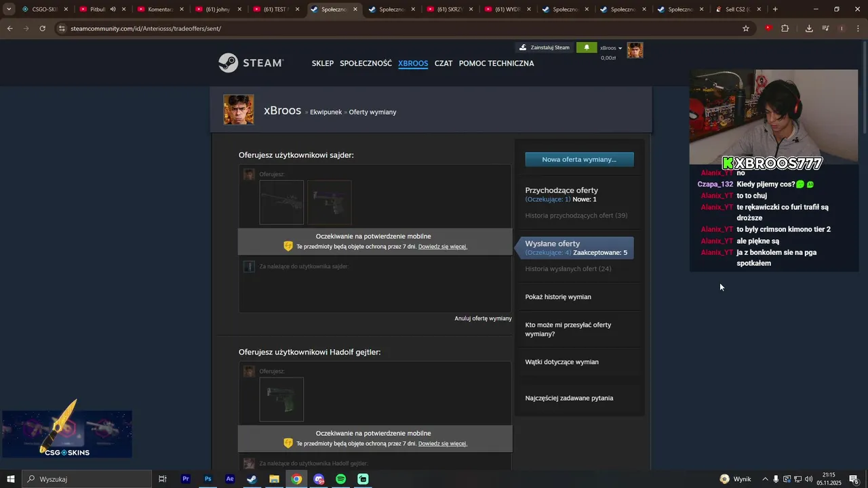Switch to CSGO-SKINS browser tab
The image size is (868, 488).
click(x=45, y=9)
